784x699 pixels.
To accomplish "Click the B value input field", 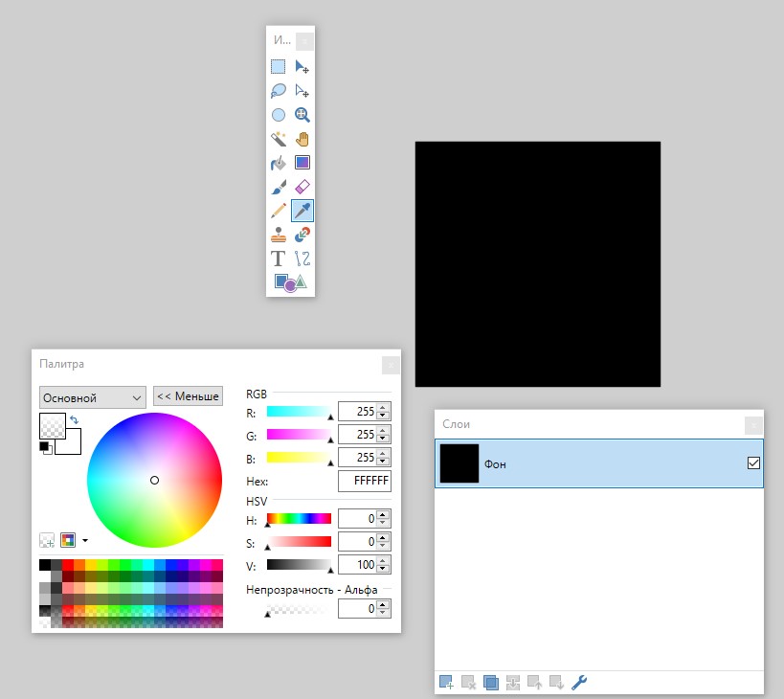I will (358, 458).
